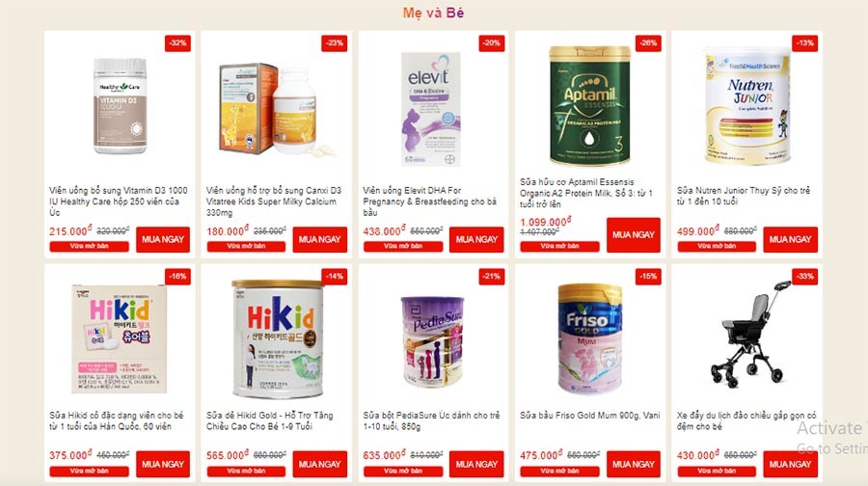Click the Hikid tablet box image
Screen dimensions: 868x486
(x=119, y=338)
